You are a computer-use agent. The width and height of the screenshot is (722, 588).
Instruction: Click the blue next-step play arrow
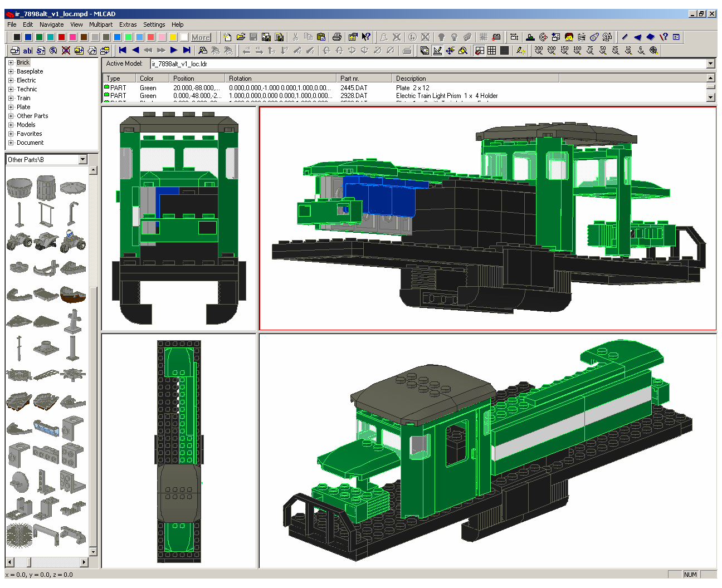[x=174, y=50]
